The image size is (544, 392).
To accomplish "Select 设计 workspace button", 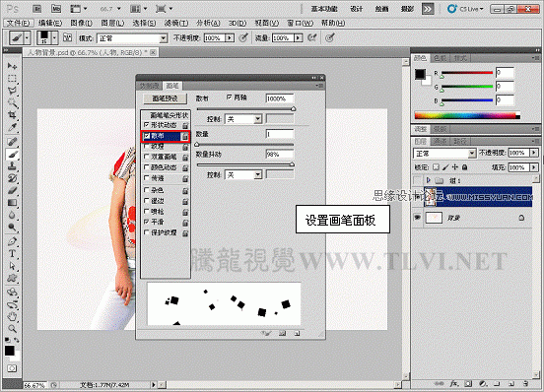I will click(357, 9).
